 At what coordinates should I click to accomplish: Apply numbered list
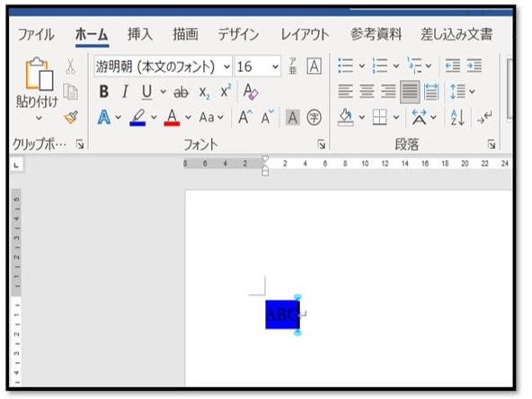pos(379,66)
